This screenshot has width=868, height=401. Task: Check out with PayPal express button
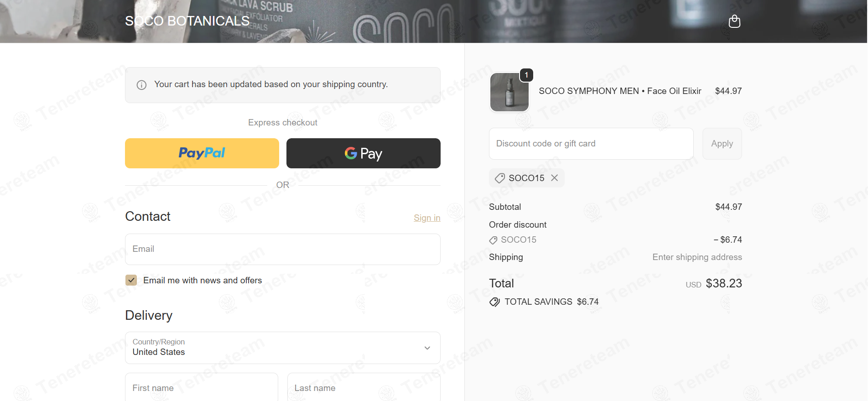point(202,153)
